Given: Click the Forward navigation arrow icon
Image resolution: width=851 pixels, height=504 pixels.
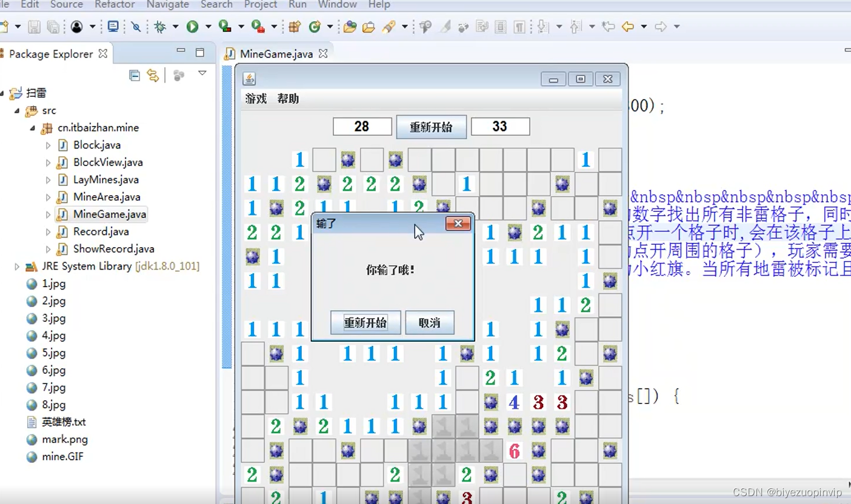Looking at the screenshot, I should 661,27.
